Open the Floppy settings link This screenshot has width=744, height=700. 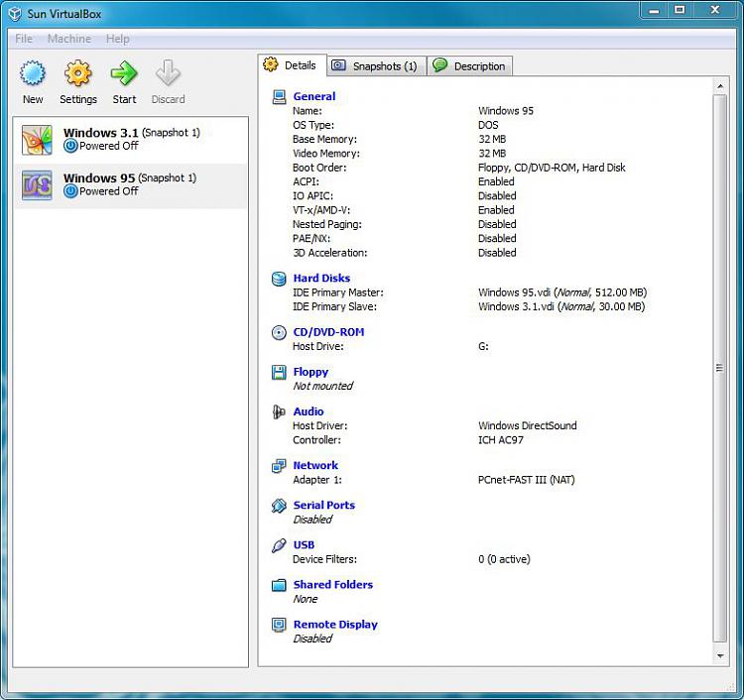click(x=310, y=372)
